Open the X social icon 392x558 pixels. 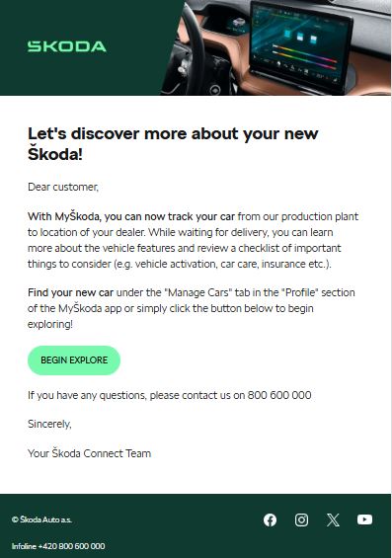pos(333,519)
